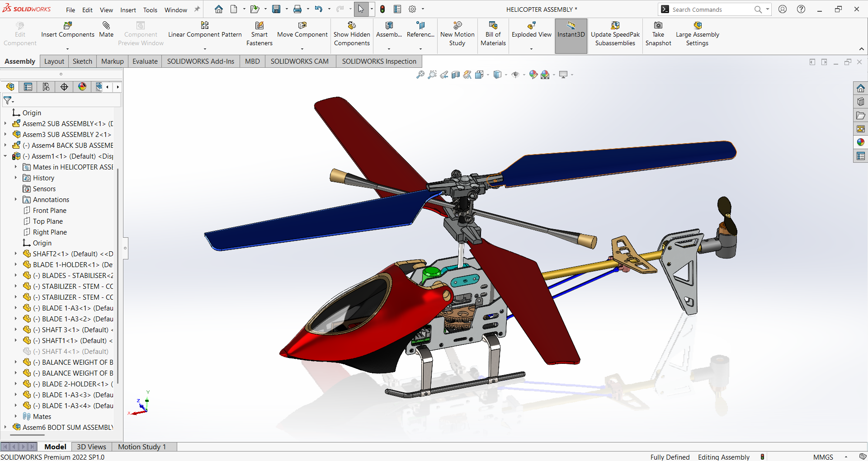This screenshot has width=868, height=461.
Task: Click the user login account button
Action: click(x=783, y=9)
